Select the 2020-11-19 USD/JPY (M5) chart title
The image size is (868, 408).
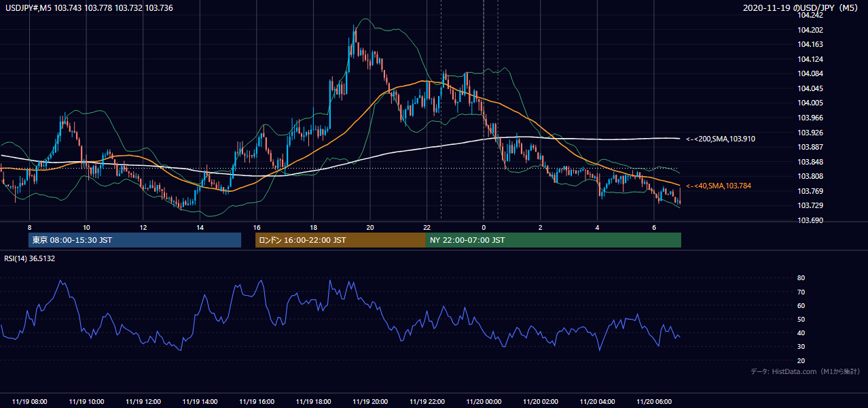tap(801, 8)
